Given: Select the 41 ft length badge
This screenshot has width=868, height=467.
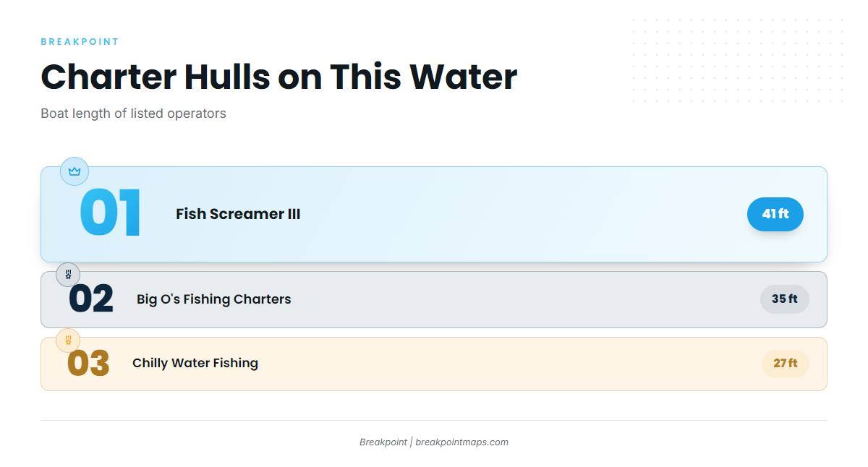Looking at the screenshot, I should pyautogui.click(x=775, y=214).
